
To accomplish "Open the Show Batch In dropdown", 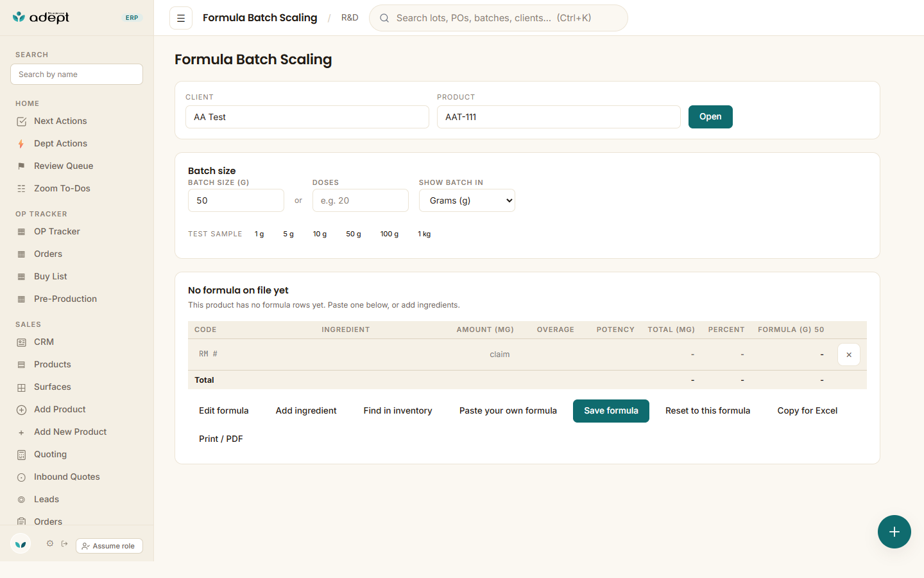I will click(467, 200).
